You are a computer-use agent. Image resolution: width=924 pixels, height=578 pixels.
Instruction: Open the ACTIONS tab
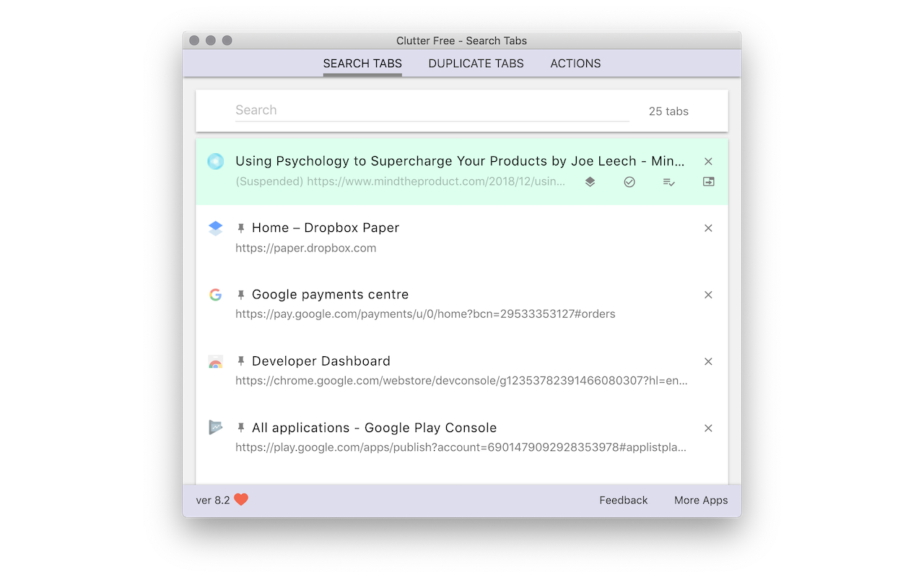575,64
